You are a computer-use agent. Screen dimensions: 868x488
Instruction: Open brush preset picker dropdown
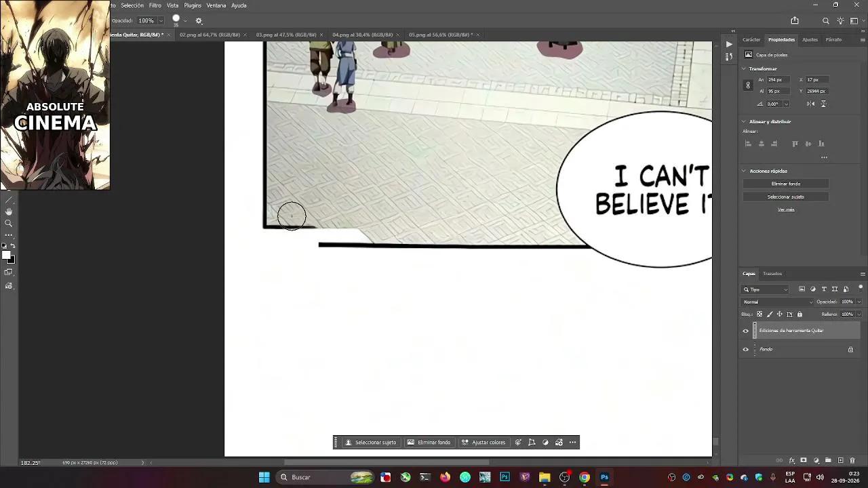[x=185, y=21]
